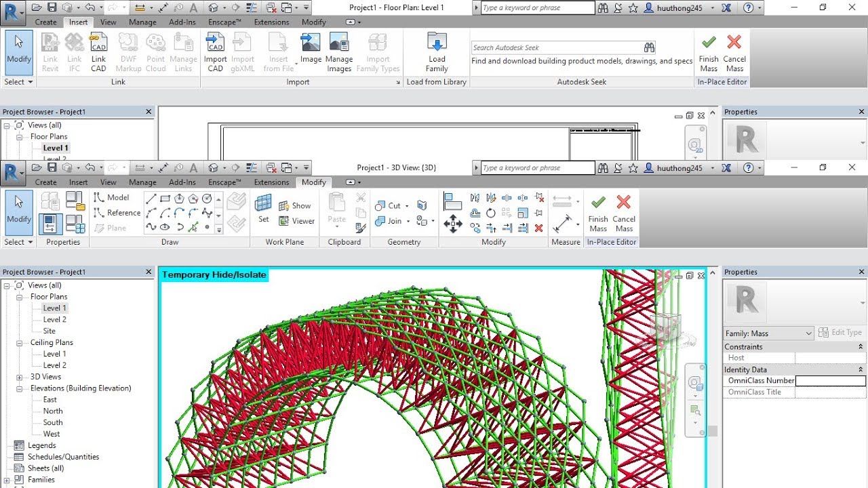Screen dimensions: 868x488
Task: Click Open icon in upper window toolbar
Action: (37, 7)
